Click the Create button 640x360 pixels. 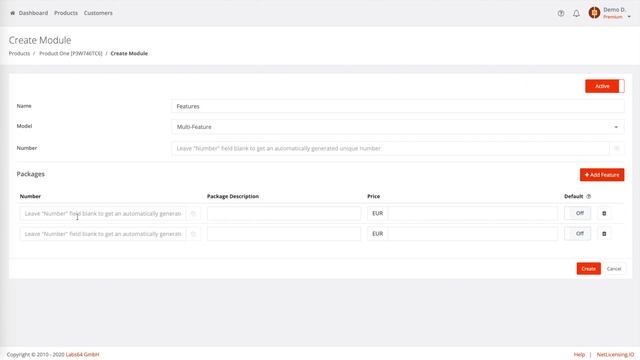589,269
